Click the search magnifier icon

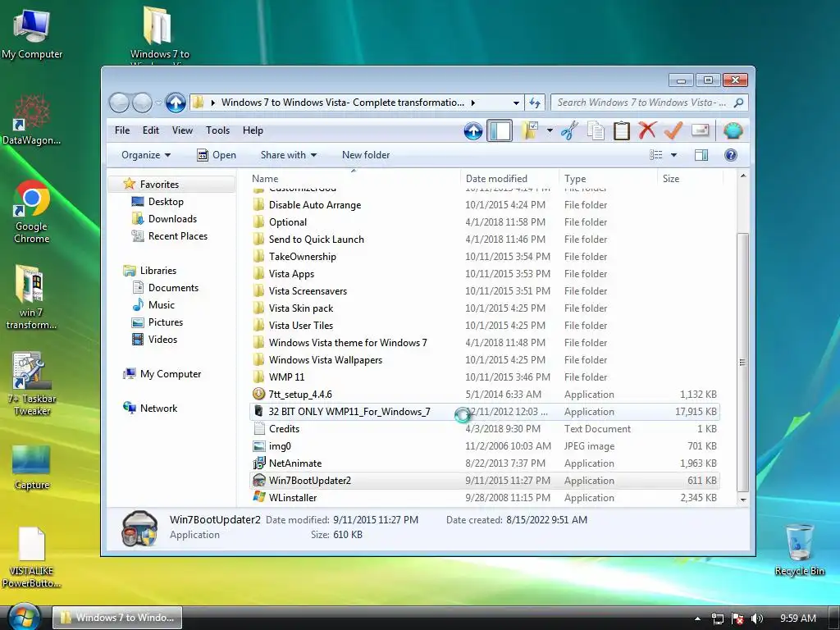(x=739, y=103)
